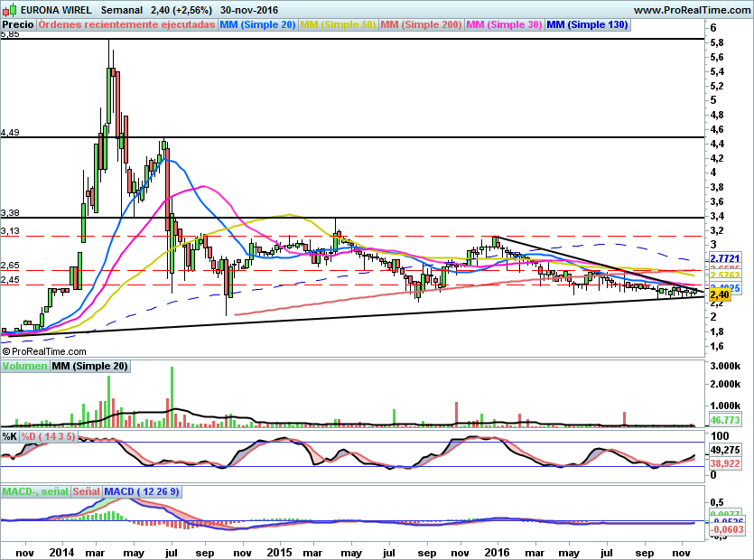The image size is (754, 560).
Task: Click the MACD-, señal histogram label
Action: pyautogui.click(x=35, y=491)
